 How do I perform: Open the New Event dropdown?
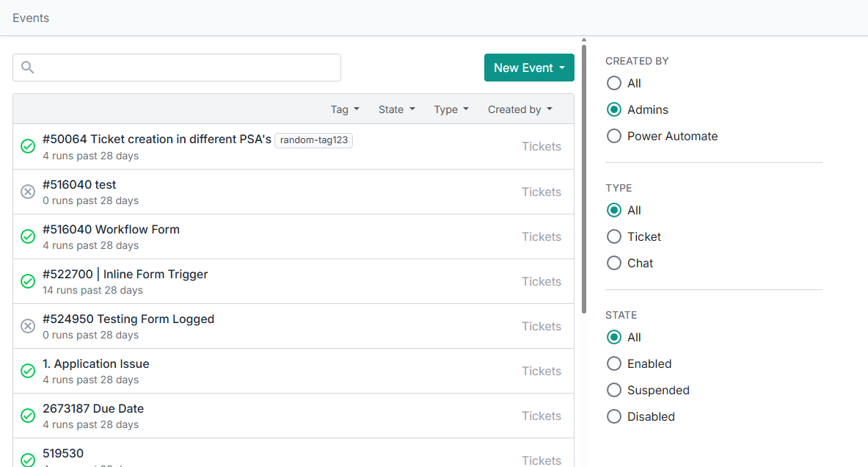point(529,68)
